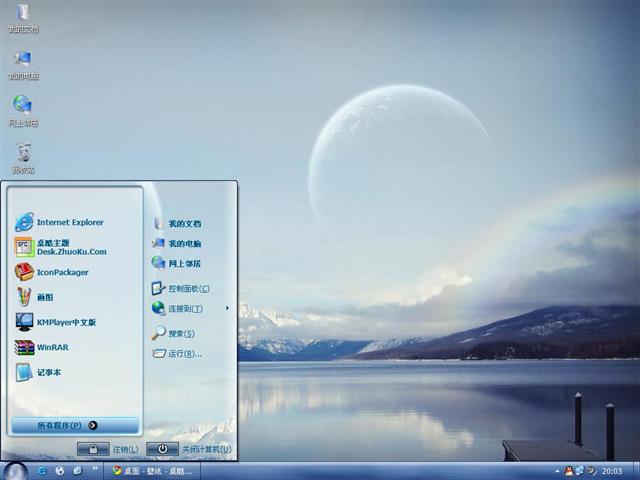640x480 pixels.
Task: Click volume speaker tray icon
Action: coord(591,471)
